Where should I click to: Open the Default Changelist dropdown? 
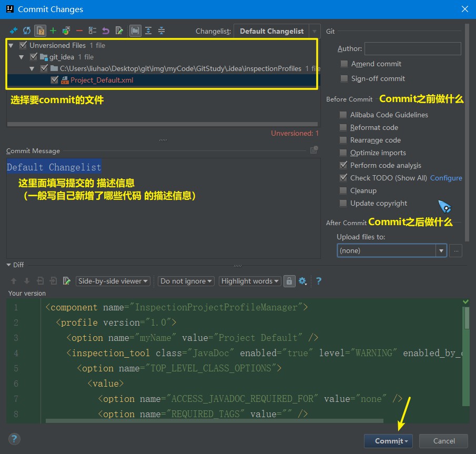point(277,31)
